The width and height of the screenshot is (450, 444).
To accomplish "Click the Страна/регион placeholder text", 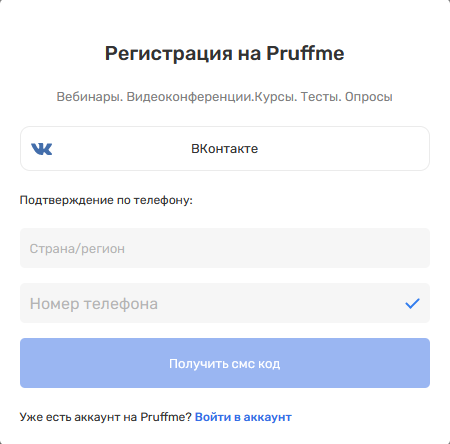I will pyautogui.click(x=77, y=249).
